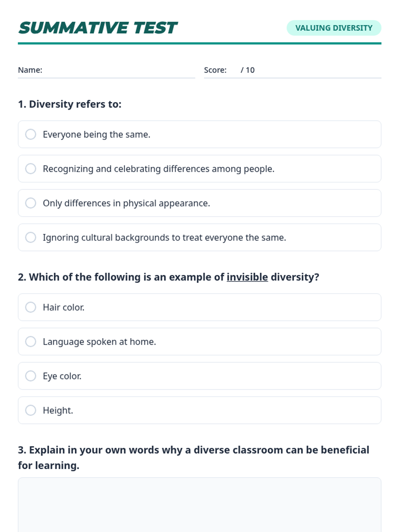
Task: Select the 'Eye color' radio option
Action: 31,376
